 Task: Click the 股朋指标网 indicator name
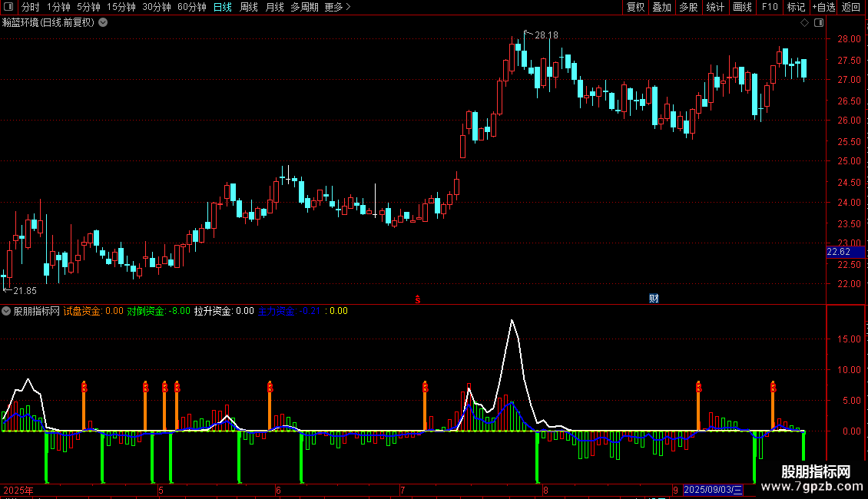pyautogui.click(x=37, y=311)
